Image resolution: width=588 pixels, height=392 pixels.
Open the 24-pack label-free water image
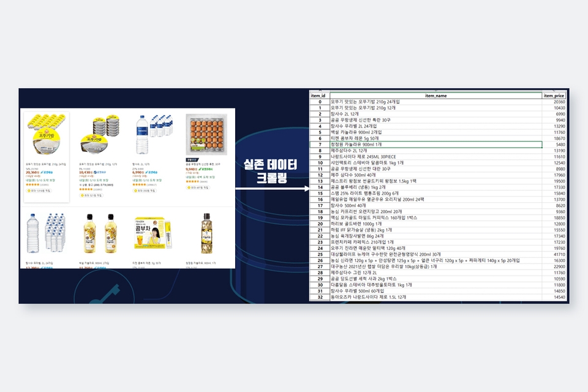[x=46, y=233]
